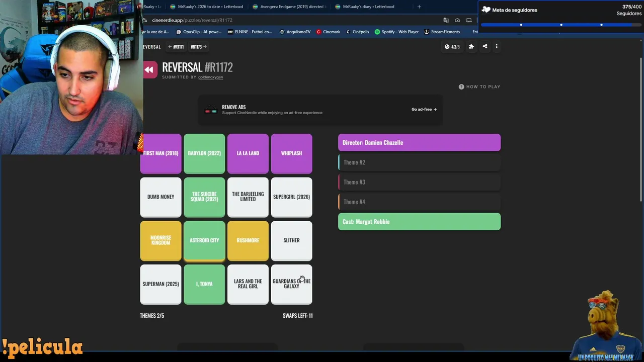Image resolution: width=644 pixels, height=362 pixels.
Task: Click the How To Play question mark icon
Action: tap(461, 87)
